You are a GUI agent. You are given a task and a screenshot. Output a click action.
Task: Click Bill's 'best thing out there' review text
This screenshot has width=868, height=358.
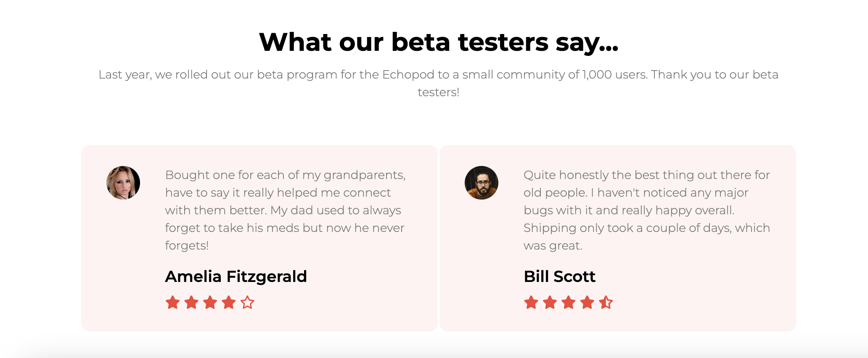(x=647, y=210)
